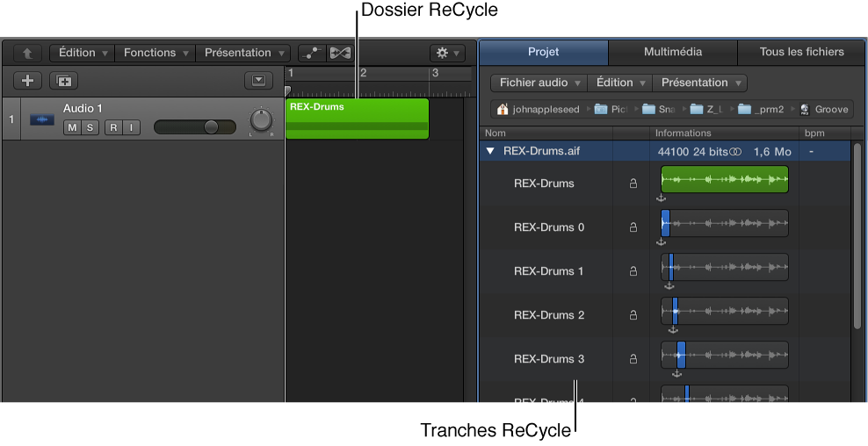Screen dimensions: 868x446
Task: Click the anchor under REX-Drums waveform
Action: [x=661, y=198]
